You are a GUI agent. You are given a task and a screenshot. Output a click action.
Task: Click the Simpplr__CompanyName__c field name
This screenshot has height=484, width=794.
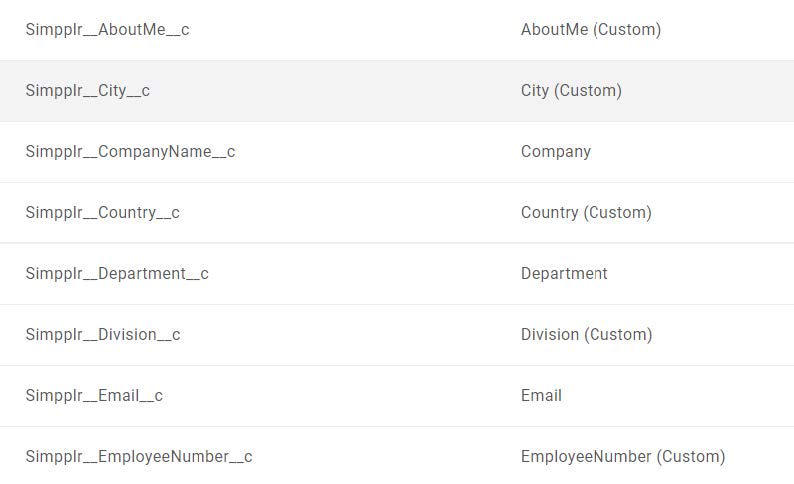point(130,152)
